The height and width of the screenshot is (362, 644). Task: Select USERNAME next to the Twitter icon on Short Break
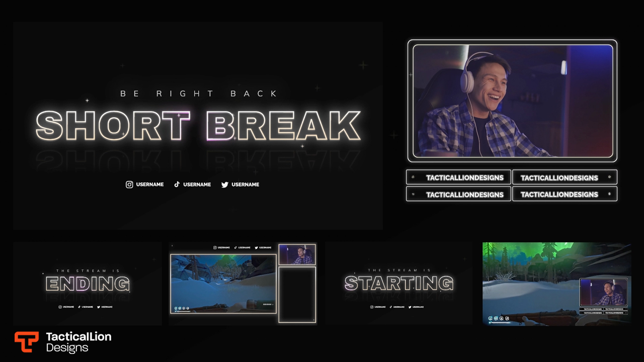tap(245, 185)
